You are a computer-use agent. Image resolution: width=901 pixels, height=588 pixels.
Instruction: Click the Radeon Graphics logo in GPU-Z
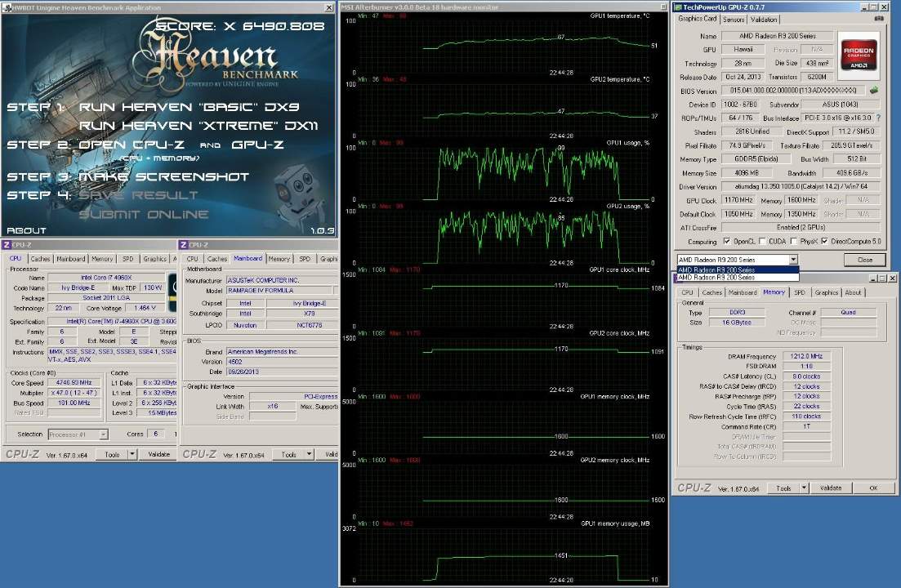pyautogui.click(x=859, y=56)
